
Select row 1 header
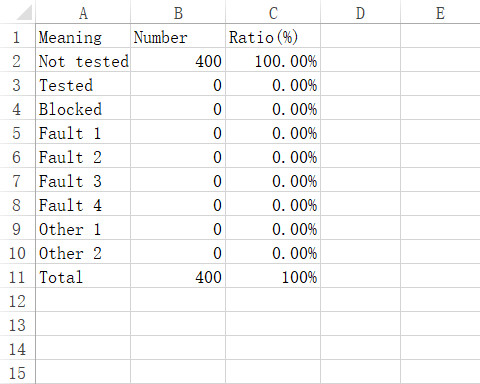(17, 36)
